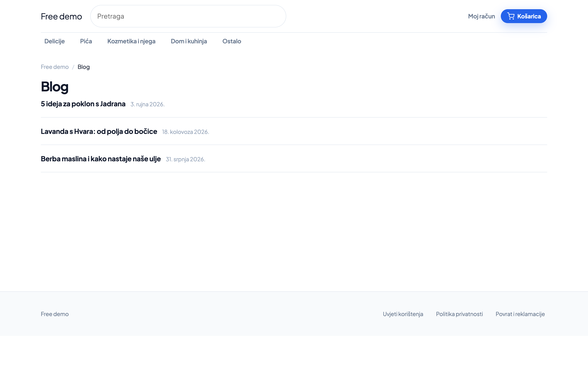The width and height of the screenshot is (588, 368).
Task: Open post Berba maslina i kako nastaje naše ulje
Action: (101, 159)
